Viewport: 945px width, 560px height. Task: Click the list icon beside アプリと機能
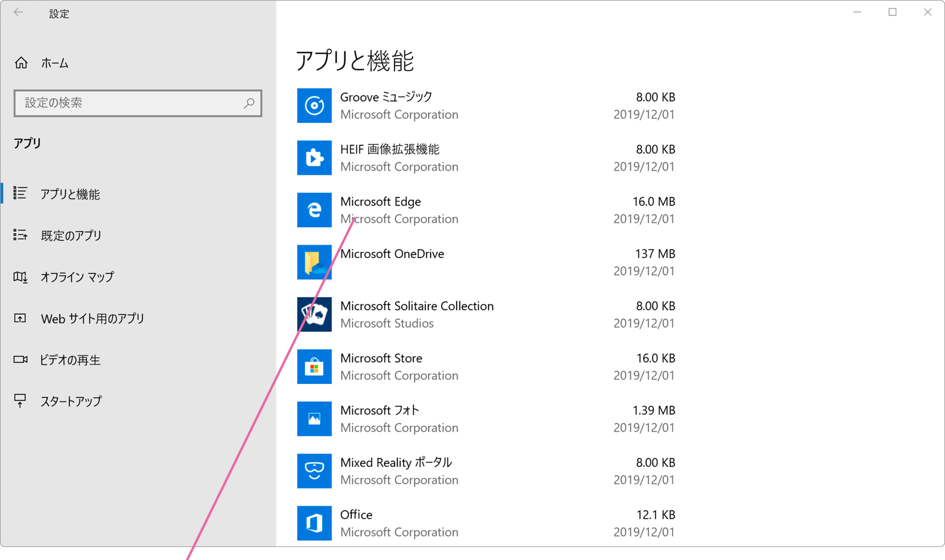click(21, 193)
